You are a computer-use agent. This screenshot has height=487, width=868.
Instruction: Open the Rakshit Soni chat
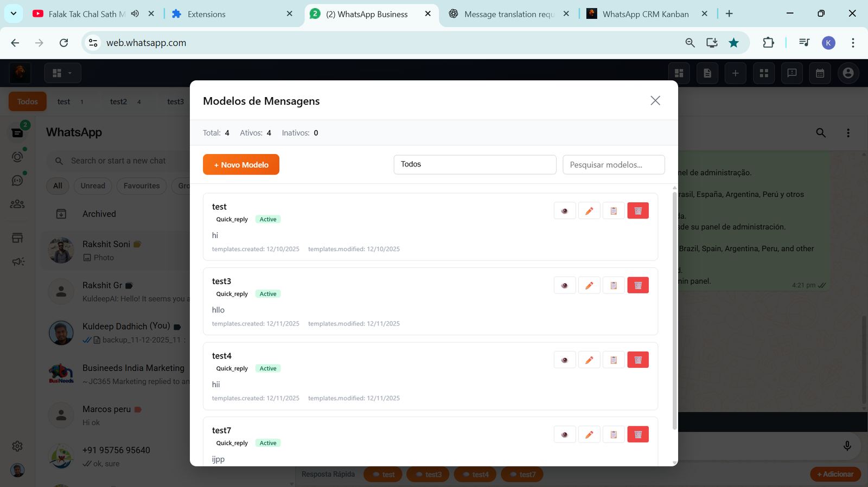[116, 251]
